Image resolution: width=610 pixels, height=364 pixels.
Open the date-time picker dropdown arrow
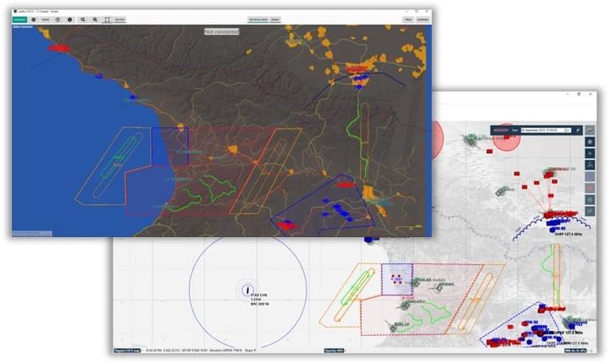pos(568,130)
